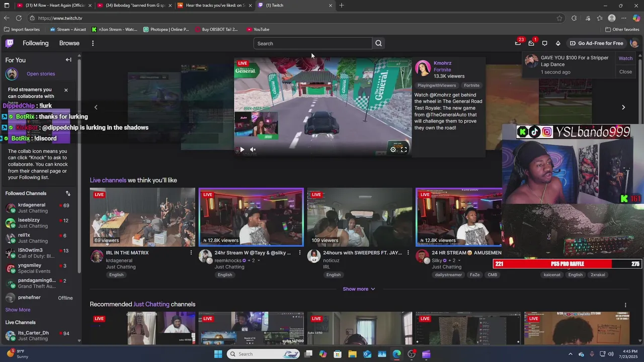Play the featured Kmohrz stream

click(242, 149)
